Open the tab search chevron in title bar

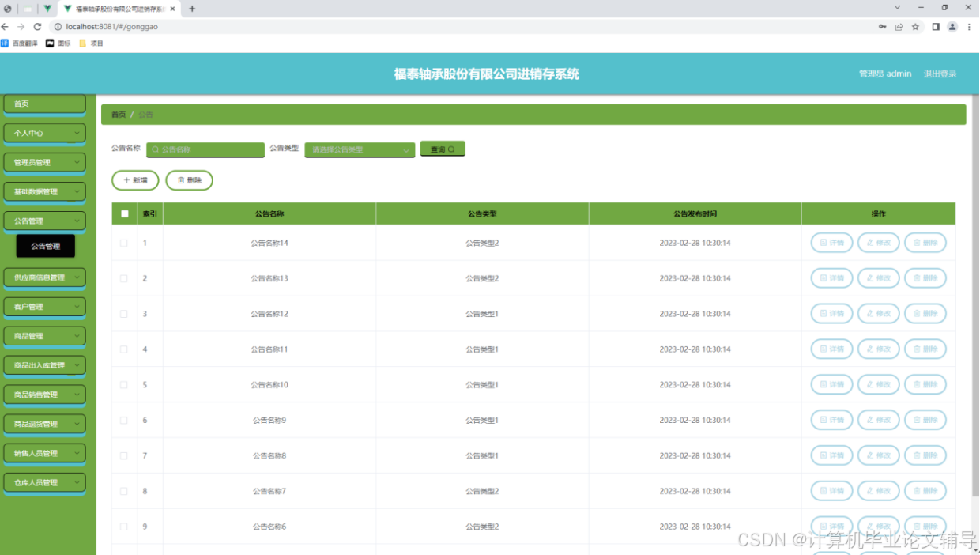click(x=897, y=7)
